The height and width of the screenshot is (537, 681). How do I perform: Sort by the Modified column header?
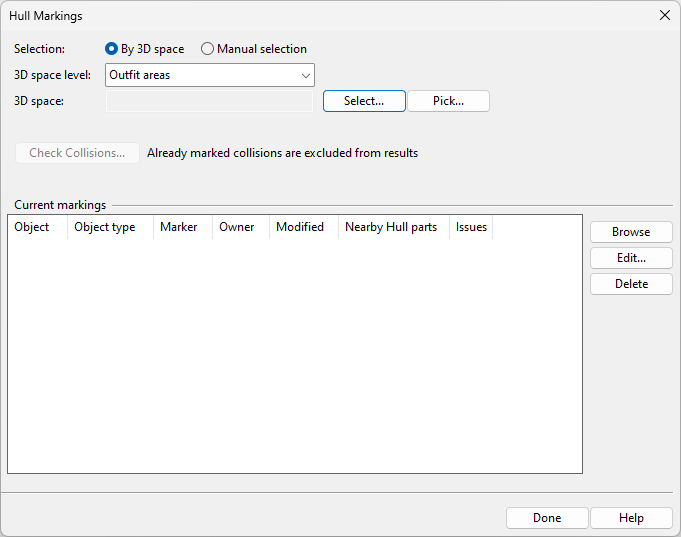[300, 227]
